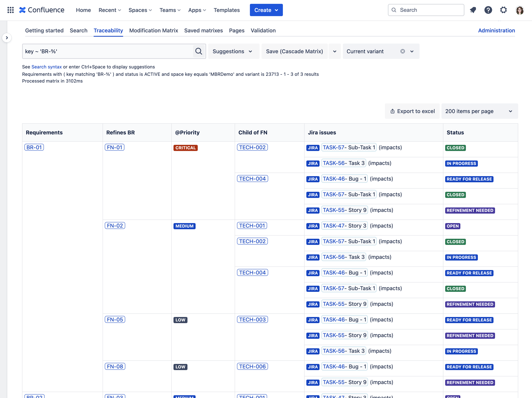Expand the Save Cascade Matrix arrow options
Viewport: 532px width, 398px height.
point(335,51)
